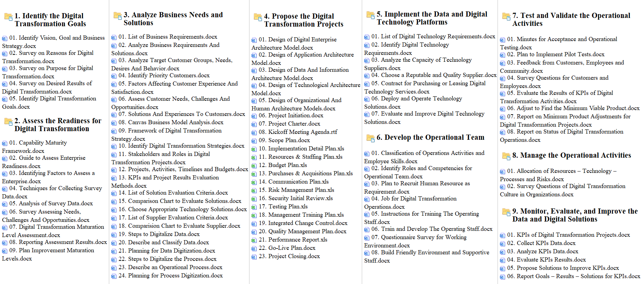Open "01. List of Digital Technology Requirements.docx"
The width and height of the screenshot is (644, 284).
point(433,36)
